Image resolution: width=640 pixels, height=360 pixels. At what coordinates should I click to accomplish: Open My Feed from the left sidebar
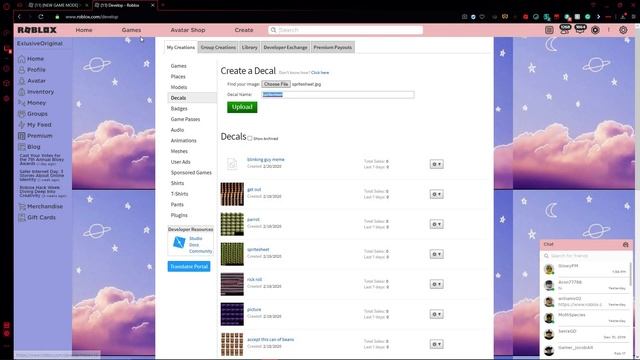pos(35,125)
